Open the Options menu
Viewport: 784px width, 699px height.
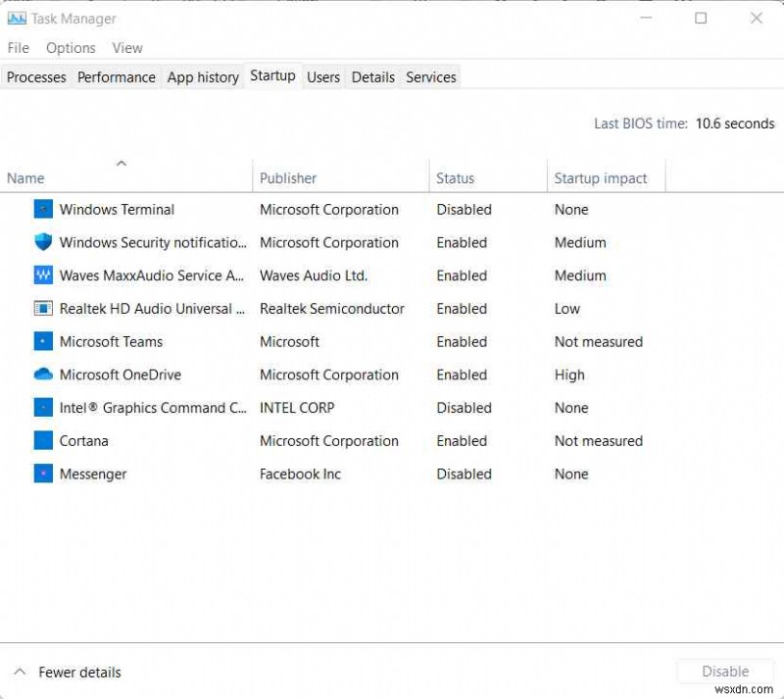click(71, 47)
